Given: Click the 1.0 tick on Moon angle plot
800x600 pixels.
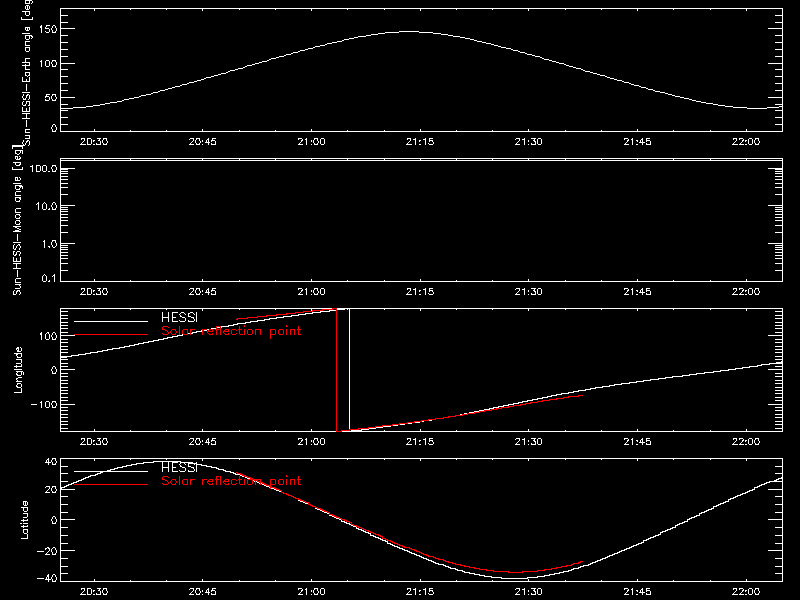Looking at the screenshot, I should pyautogui.click(x=49, y=244).
